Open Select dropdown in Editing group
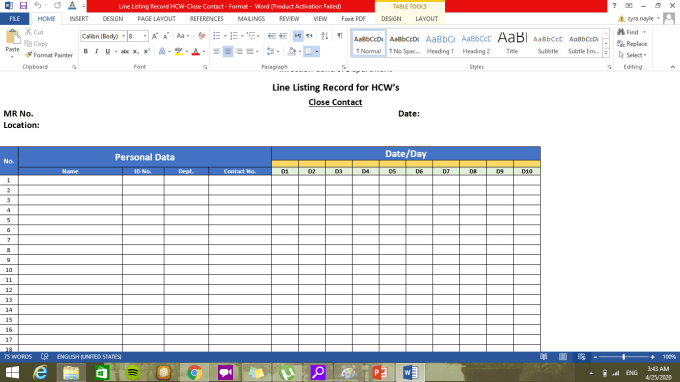Viewport: 680px width, 382px height. pos(632,55)
